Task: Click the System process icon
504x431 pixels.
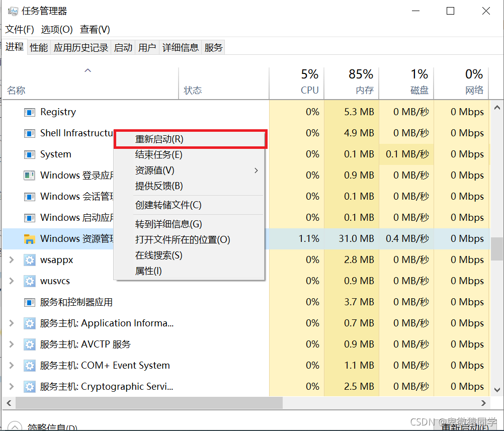Action: (30, 154)
